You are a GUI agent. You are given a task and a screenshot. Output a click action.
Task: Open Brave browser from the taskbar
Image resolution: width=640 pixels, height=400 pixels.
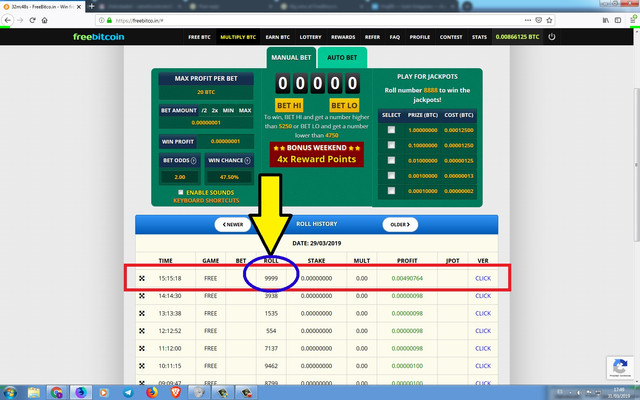point(176,393)
